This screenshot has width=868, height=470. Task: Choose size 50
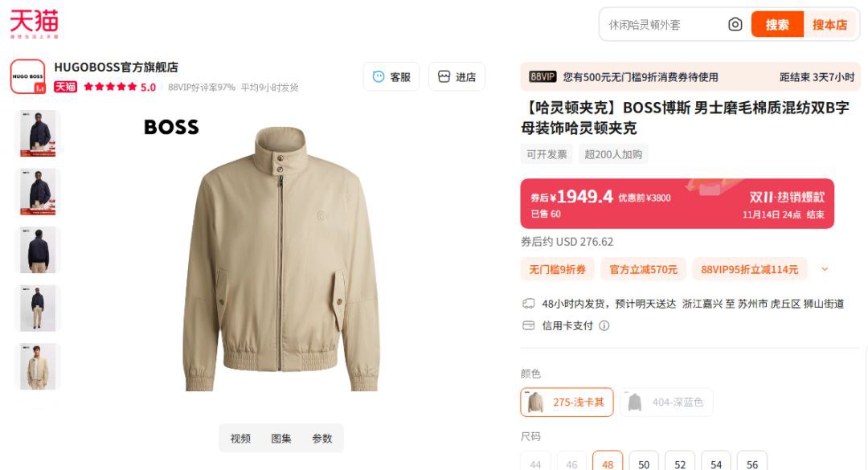(644, 464)
